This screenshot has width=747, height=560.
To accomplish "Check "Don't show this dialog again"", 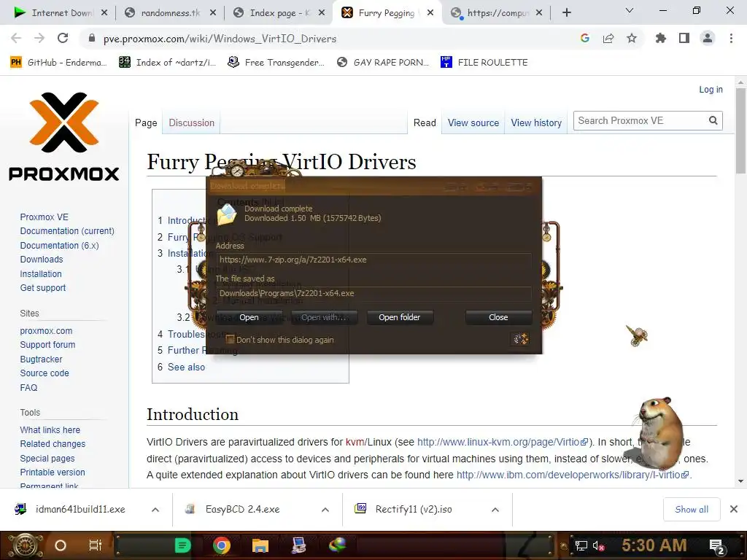I will pos(230,339).
